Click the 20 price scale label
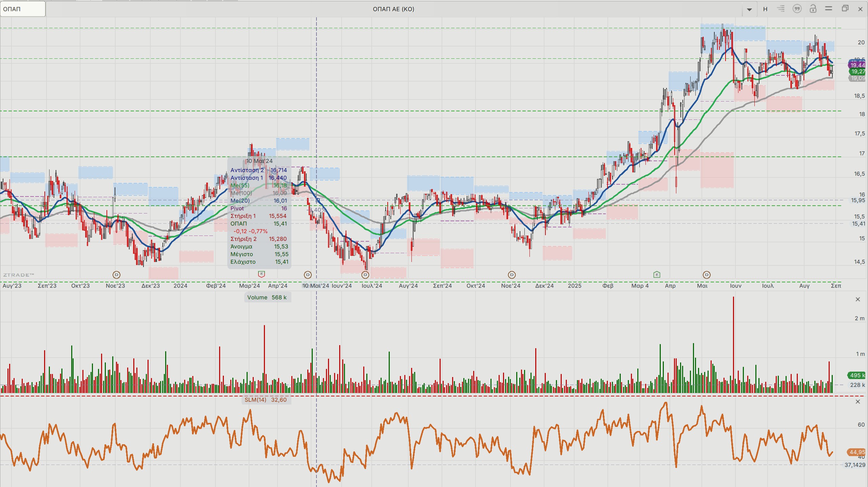This screenshot has width=868, height=487. click(x=861, y=42)
